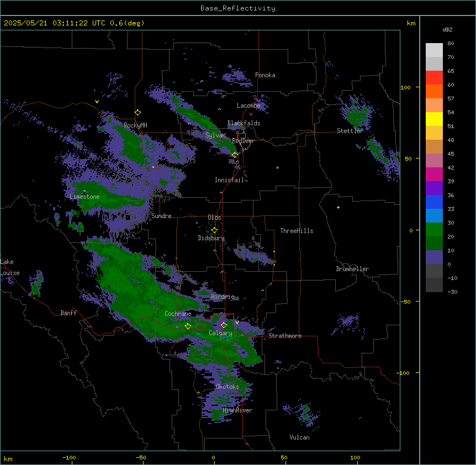Click the Ponoka town label
The height and width of the screenshot is (465, 476).
(265, 75)
